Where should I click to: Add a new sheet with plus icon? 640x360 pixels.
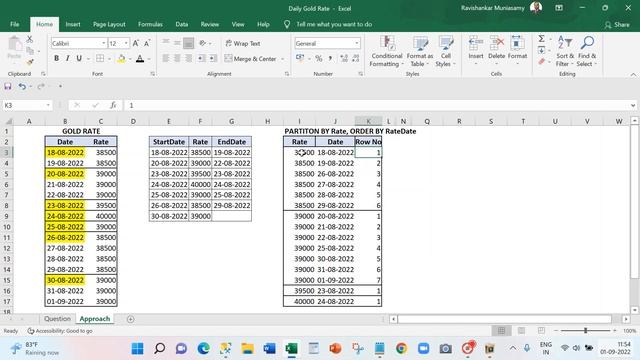(x=131, y=319)
